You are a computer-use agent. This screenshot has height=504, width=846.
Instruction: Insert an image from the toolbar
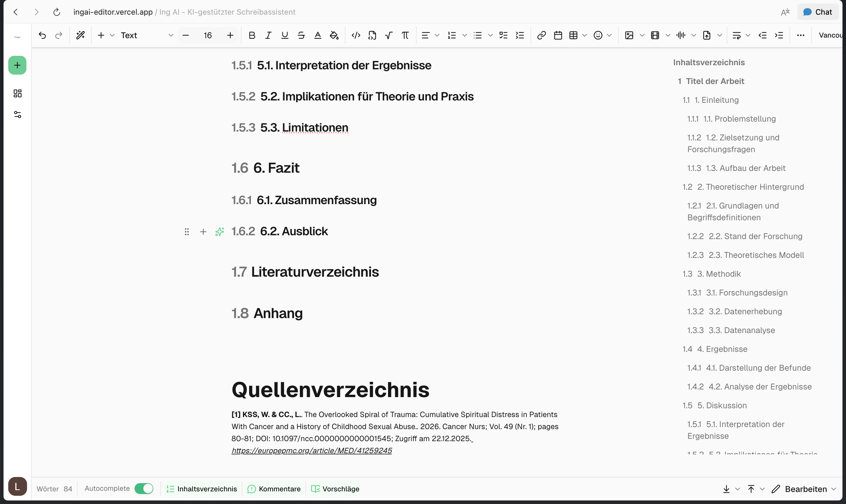point(629,35)
